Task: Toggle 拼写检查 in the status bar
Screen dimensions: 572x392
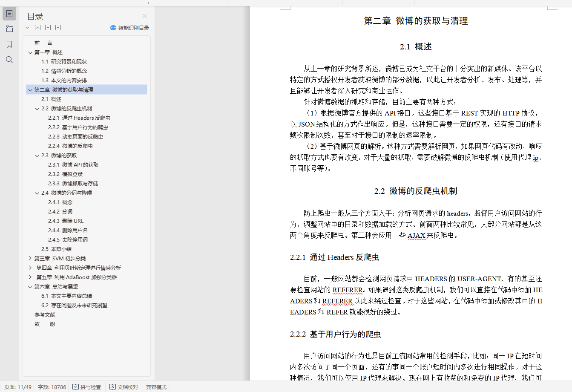Action: [x=87, y=387]
